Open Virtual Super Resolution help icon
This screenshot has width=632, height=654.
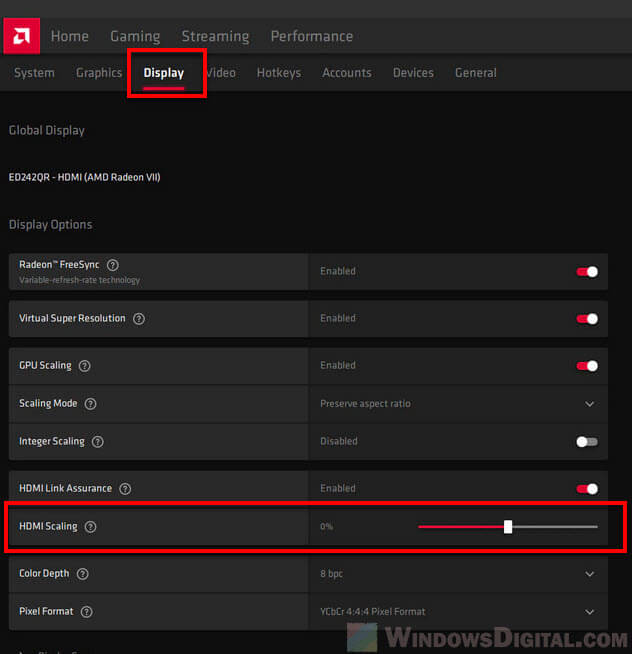pos(139,319)
